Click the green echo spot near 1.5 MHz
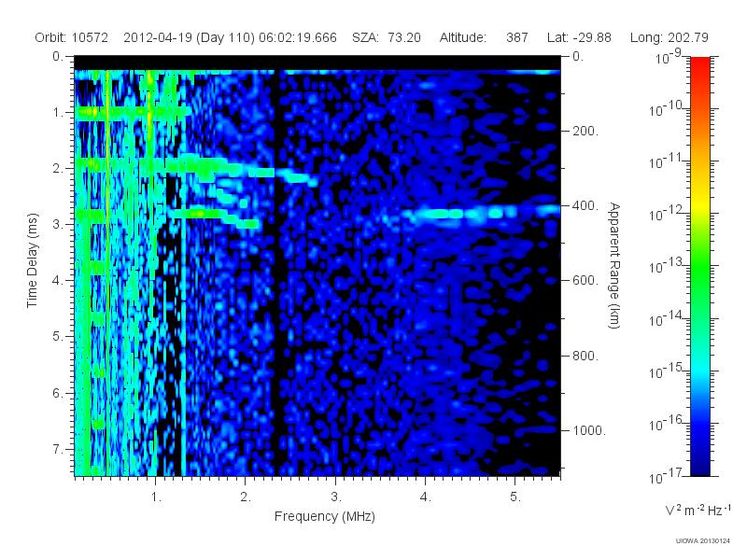Screen dimensions: 747x560 [199, 214]
